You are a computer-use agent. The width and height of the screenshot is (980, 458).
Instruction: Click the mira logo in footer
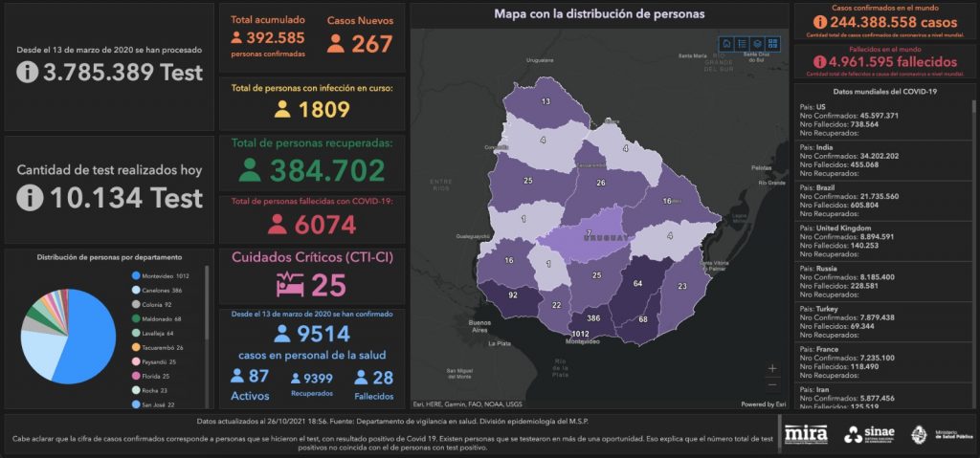coord(806,434)
